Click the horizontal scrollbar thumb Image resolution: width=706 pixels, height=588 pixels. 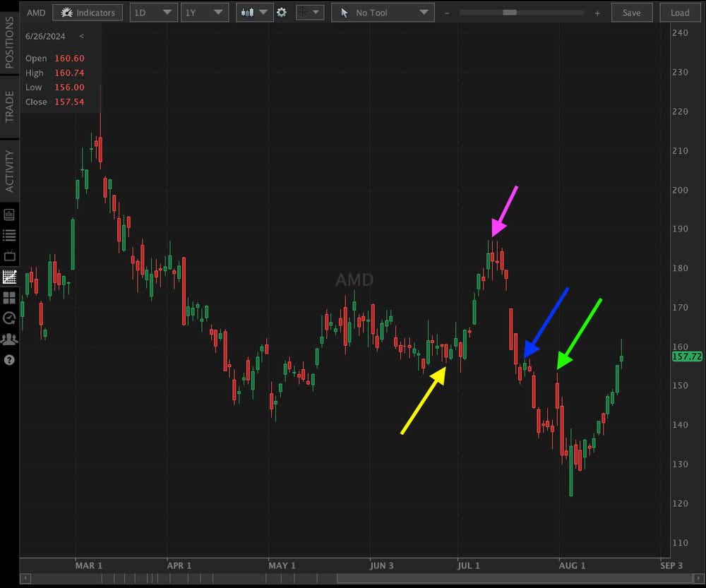coord(514,578)
